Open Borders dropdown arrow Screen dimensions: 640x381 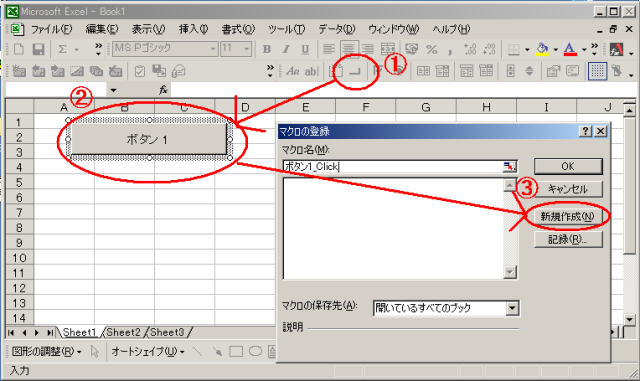(527, 50)
